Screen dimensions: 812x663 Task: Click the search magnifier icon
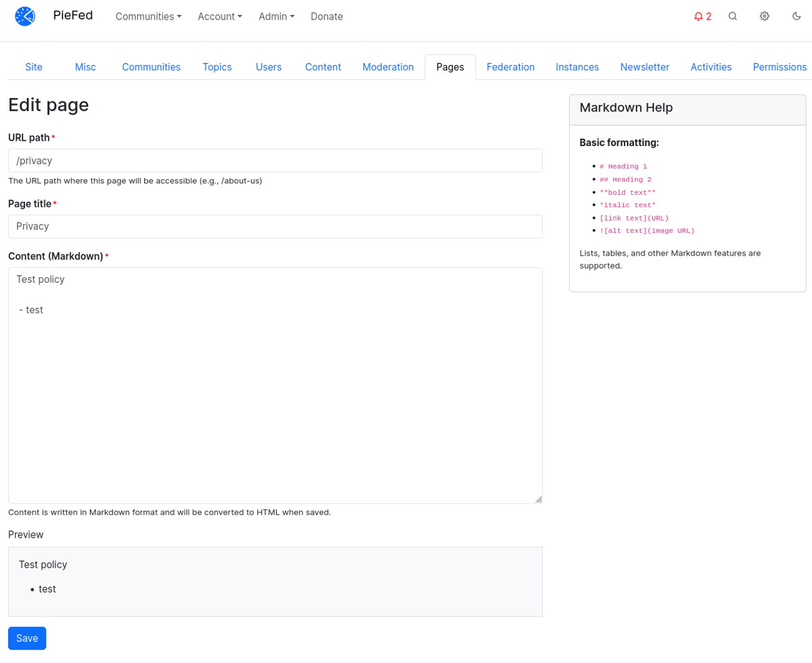pos(733,16)
